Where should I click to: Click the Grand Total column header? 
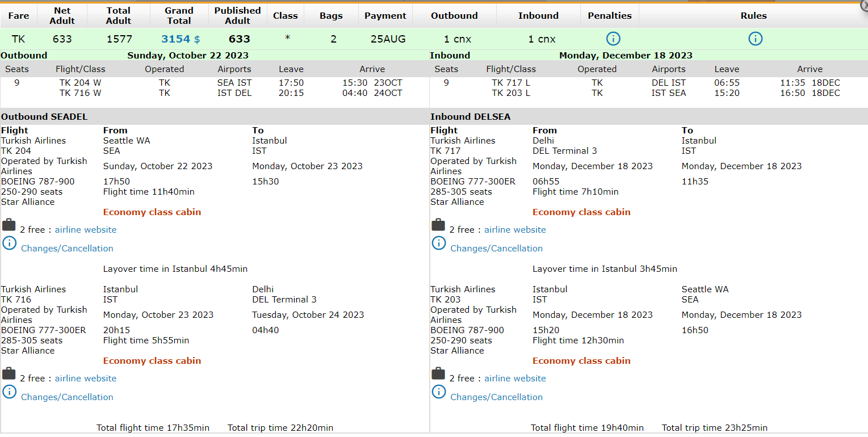(x=179, y=16)
